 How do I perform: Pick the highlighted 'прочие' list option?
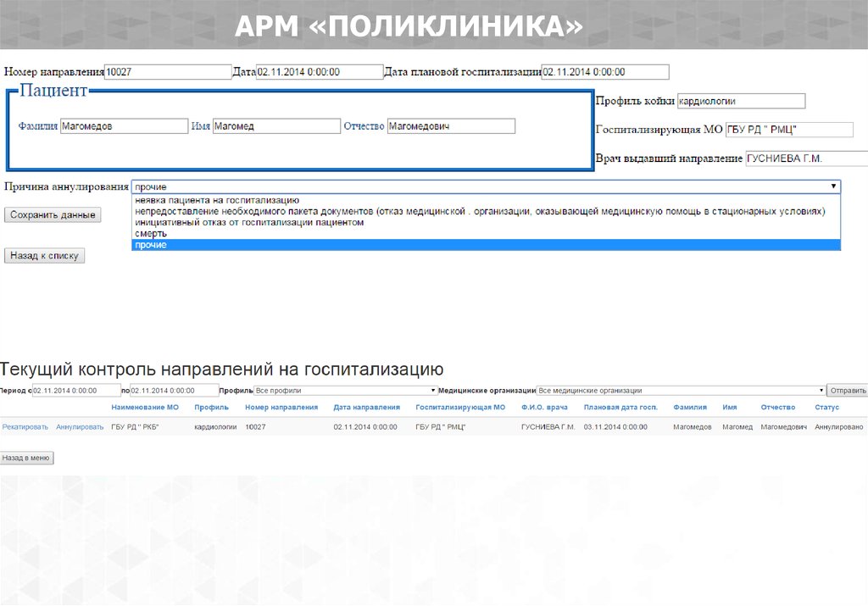tap(151, 245)
